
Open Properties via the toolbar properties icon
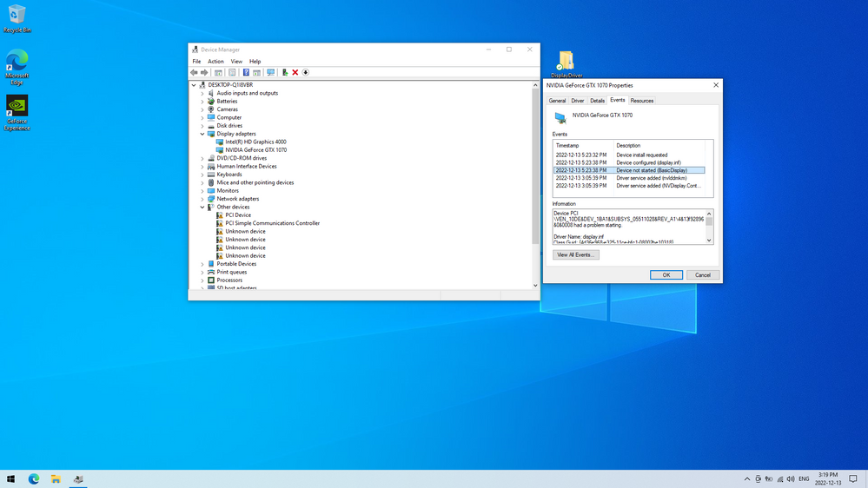[x=232, y=72]
